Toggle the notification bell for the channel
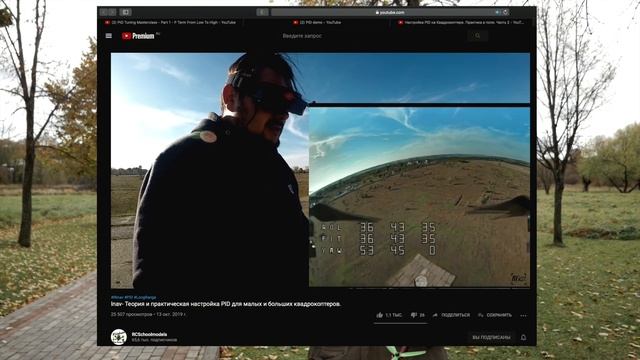This screenshot has height=360, width=640. click(523, 338)
